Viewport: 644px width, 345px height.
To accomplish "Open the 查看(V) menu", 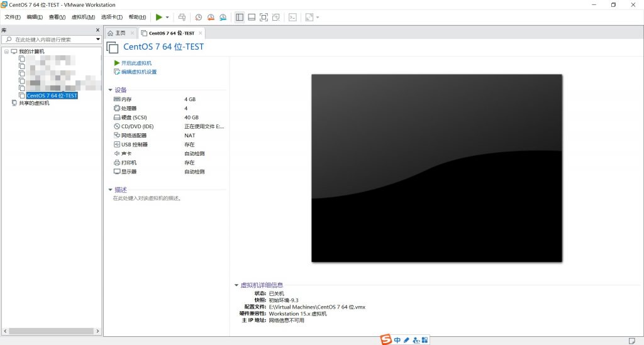I will pos(57,17).
